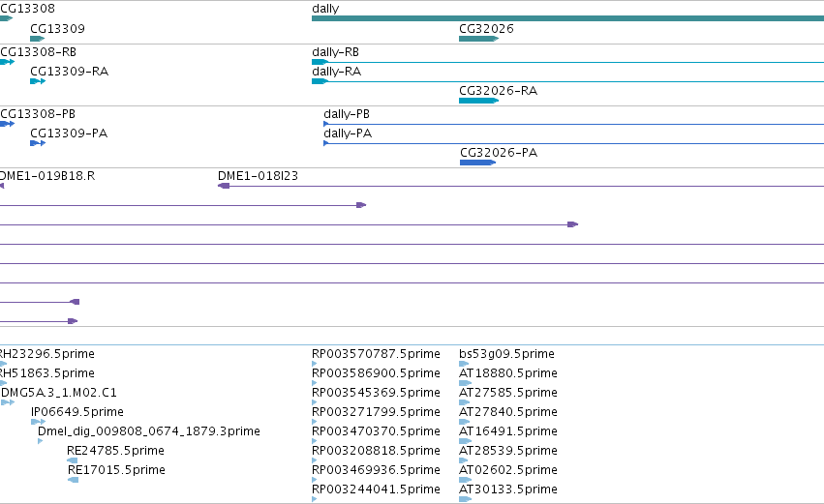Click the IP06649.5prime EST label

77,411
